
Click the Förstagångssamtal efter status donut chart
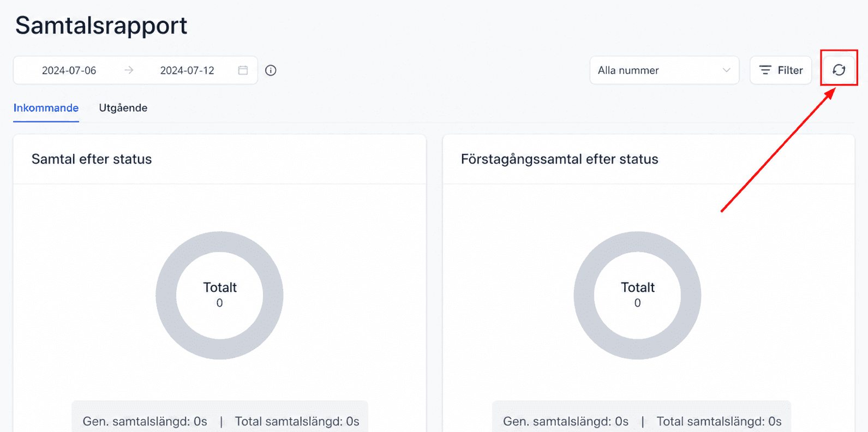point(637,295)
